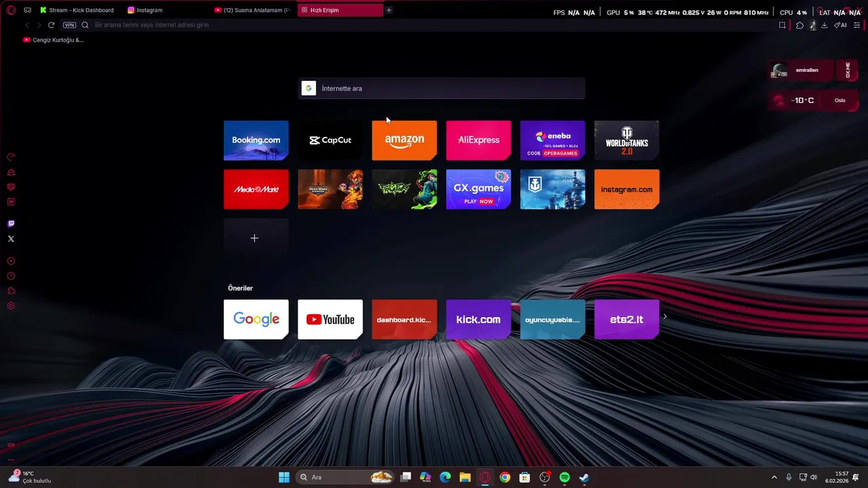Open X (Twitter) in the sidebar

point(11,239)
